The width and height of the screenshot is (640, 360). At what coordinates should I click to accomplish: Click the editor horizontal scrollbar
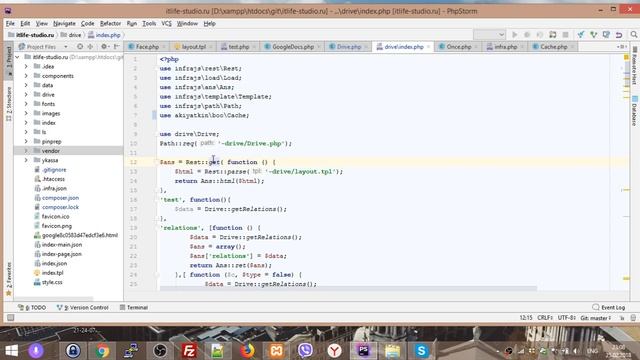[348, 289]
